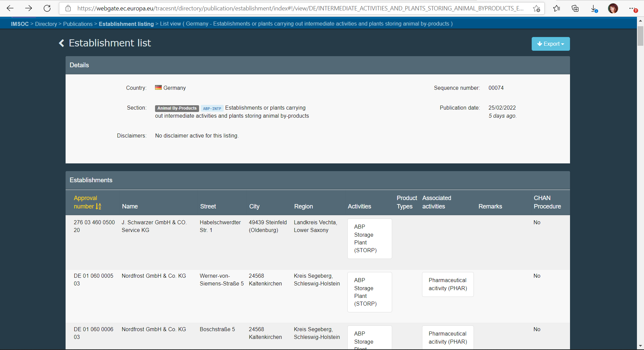Open IMSOC breadcrumb link
Image resolution: width=644 pixels, height=350 pixels.
pos(20,24)
